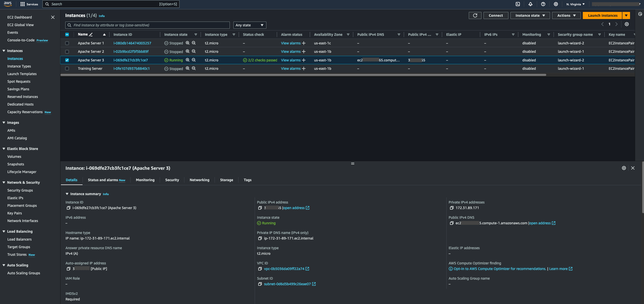The image size is (644, 304).
Task: Open instance i-080db146474003257 link
Action: coord(132,43)
